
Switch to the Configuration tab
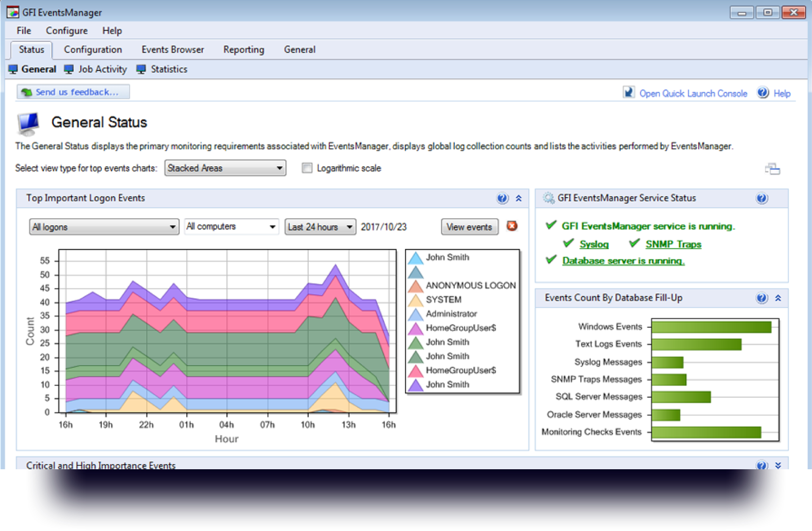(93, 50)
